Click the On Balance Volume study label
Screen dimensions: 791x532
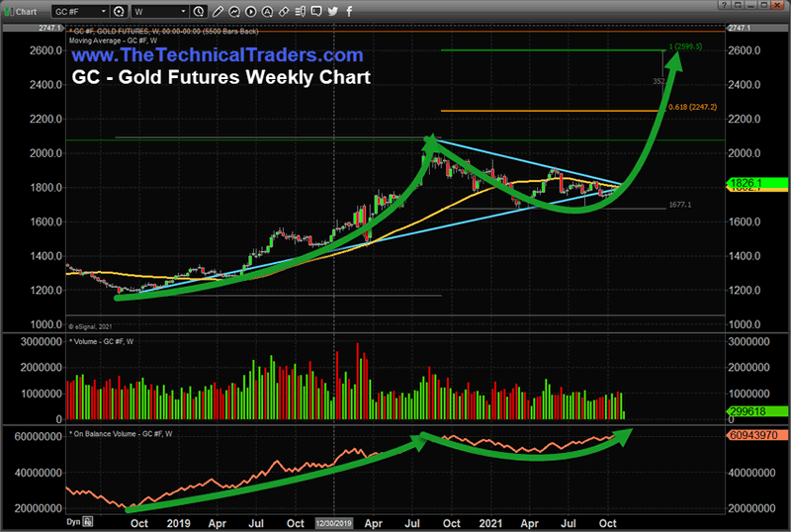121,433
